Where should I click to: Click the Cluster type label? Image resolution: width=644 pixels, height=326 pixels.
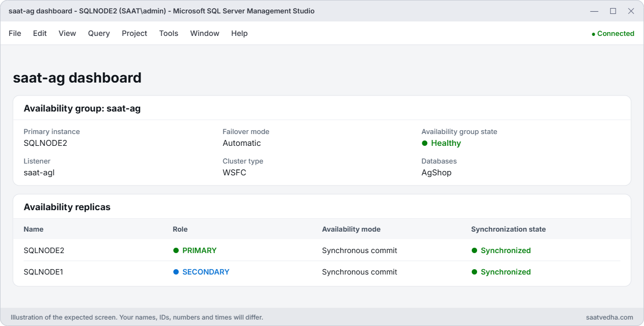pos(243,161)
